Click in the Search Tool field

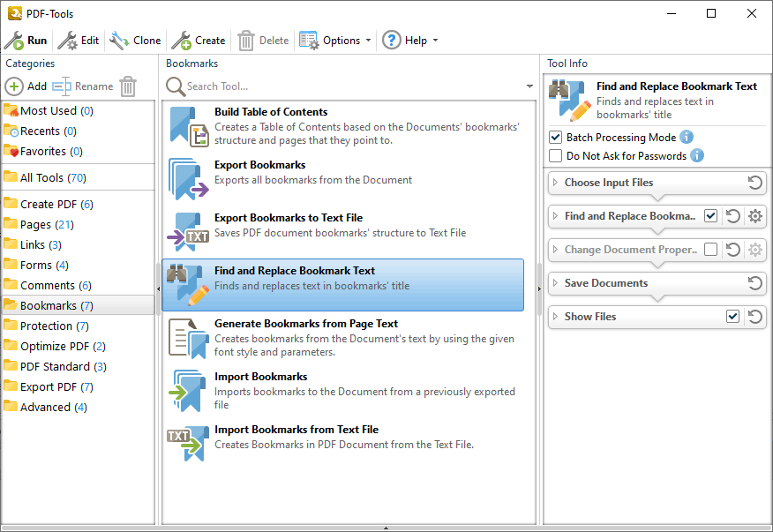pyautogui.click(x=344, y=86)
